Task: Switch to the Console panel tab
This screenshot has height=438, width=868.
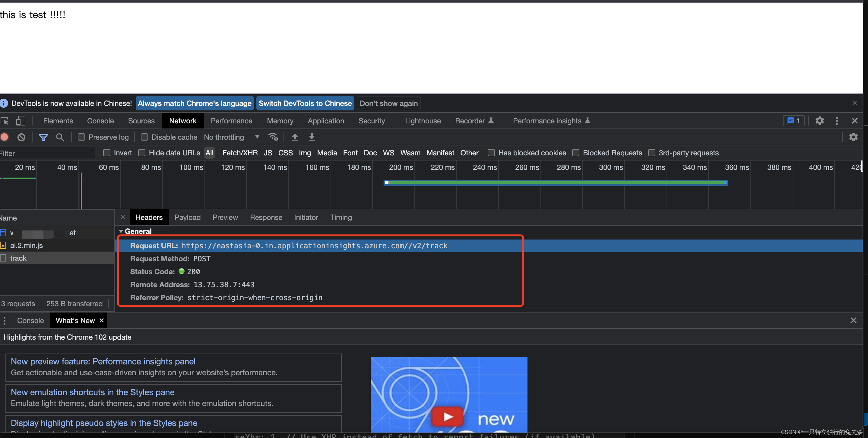Action: pyautogui.click(x=100, y=121)
